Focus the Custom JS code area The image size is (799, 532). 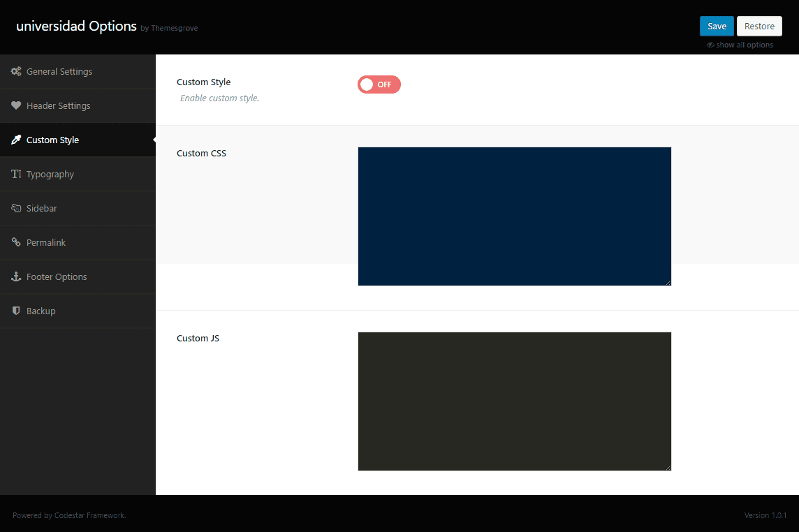[x=514, y=401]
